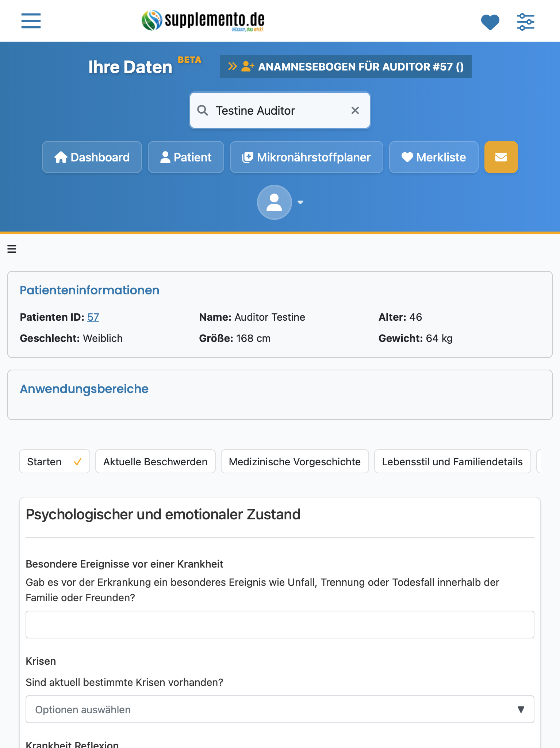The image size is (560, 748).
Task: Focus the Besondere Ereignisse text input
Action: (x=280, y=625)
